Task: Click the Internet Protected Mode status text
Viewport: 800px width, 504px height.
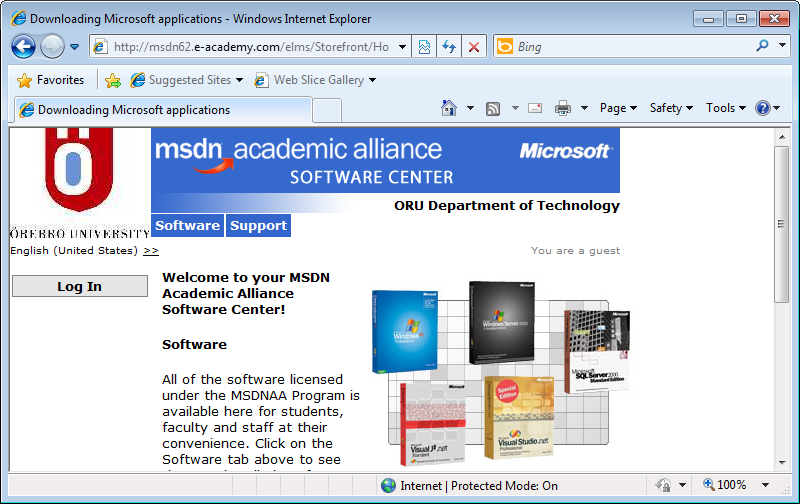Action: [479, 486]
